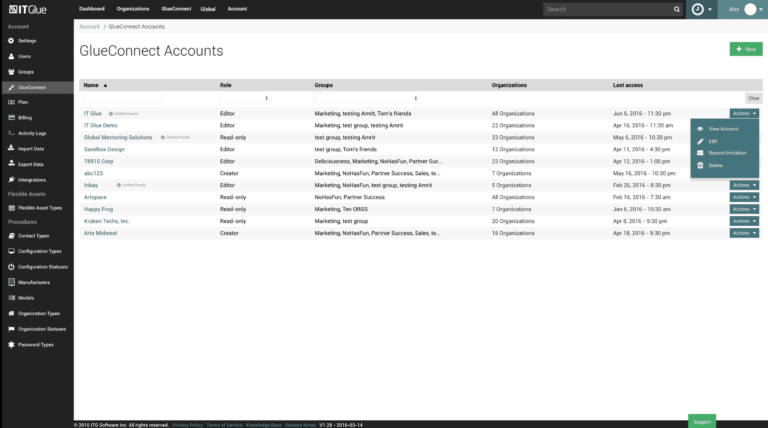
Task: Open Password Types asterisk icon
Action: [x=11, y=345]
